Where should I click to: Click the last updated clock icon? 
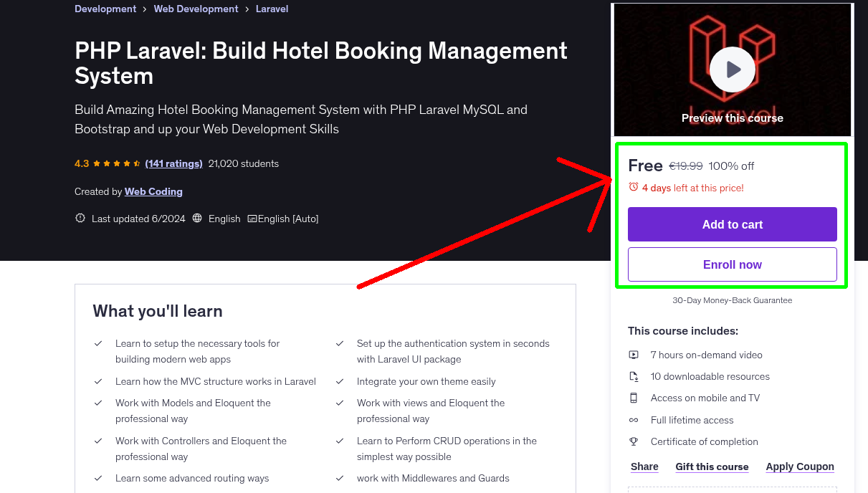point(80,218)
